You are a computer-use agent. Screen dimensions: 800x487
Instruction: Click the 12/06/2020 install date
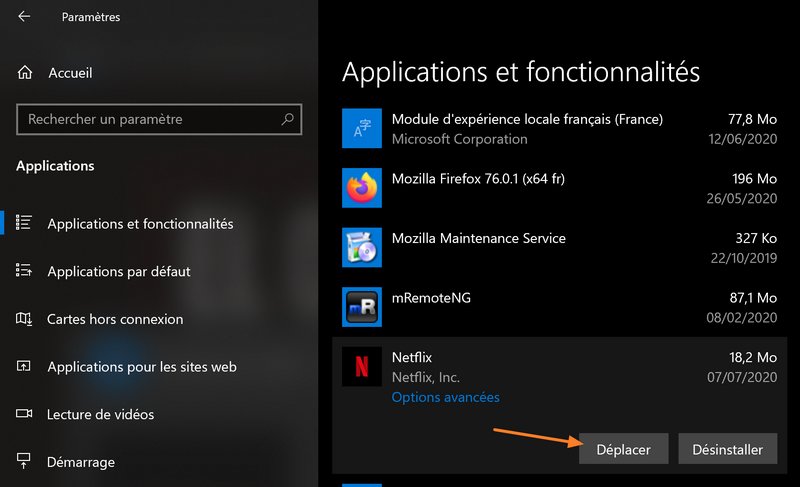(743, 139)
